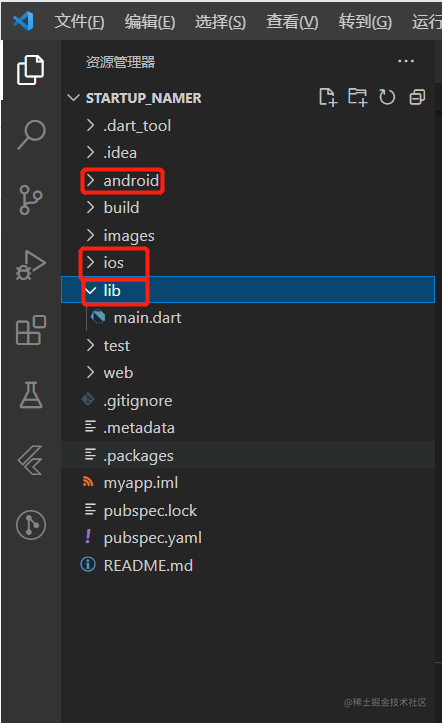The width and height of the screenshot is (442, 723).
Task: Open the Run and Debug icon
Action: tap(30, 265)
